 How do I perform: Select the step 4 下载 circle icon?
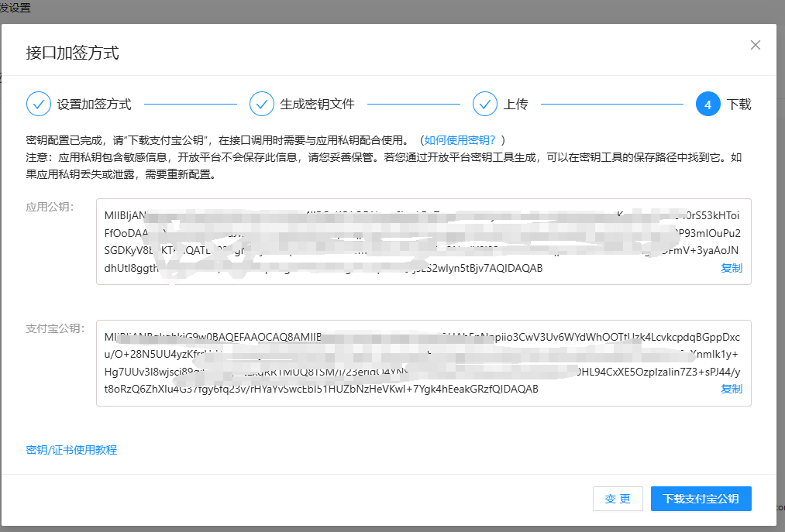pyautogui.click(x=708, y=104)
